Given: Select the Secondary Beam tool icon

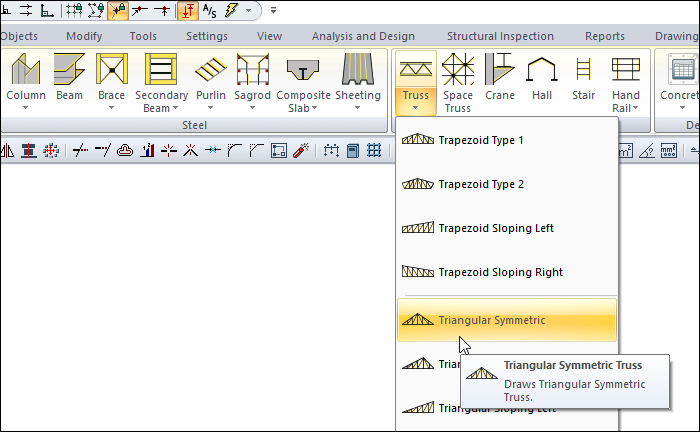Looking at the screenshot, I should tap(161, 69).
